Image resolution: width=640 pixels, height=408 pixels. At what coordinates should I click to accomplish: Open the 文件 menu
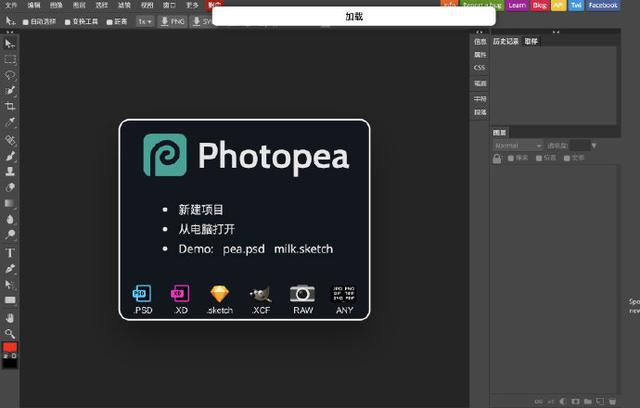click(11, 5)
